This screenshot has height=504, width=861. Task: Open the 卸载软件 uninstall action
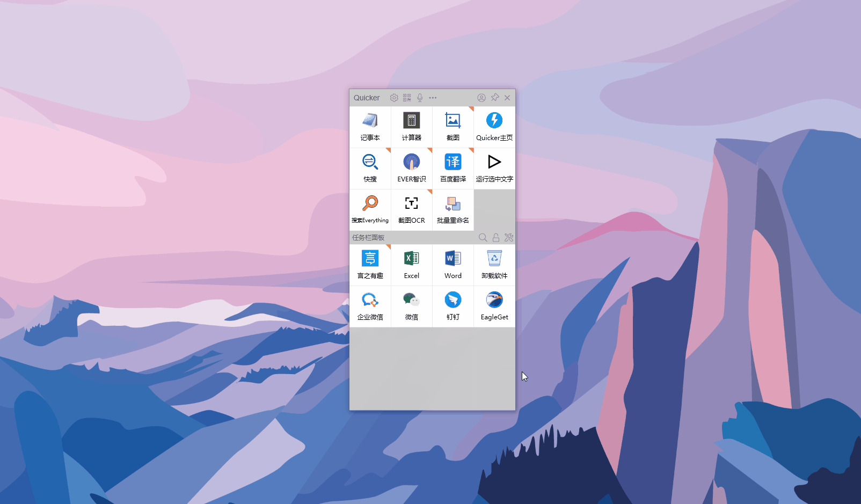(x=494, y=265)
